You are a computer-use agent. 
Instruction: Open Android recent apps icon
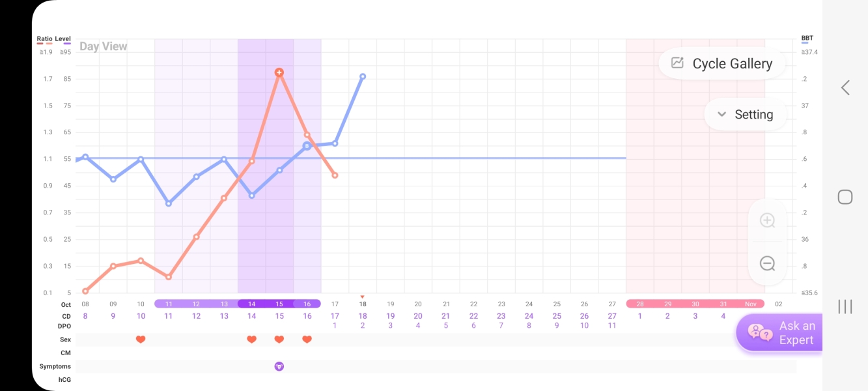[845, 306]
